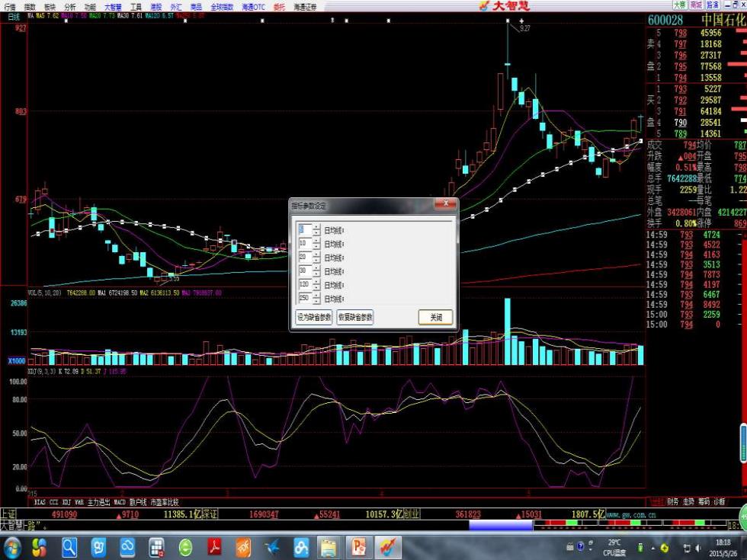
Task: Switch to the 大智慧 app in taskbar
Action: tap(387, 548)
